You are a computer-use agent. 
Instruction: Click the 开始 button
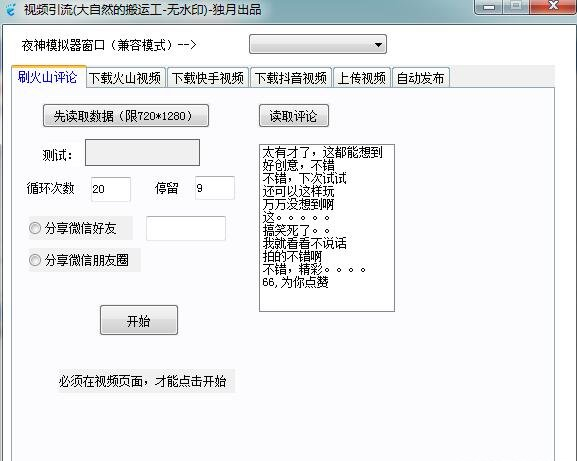pyautogui.click(x=139, y=320)
